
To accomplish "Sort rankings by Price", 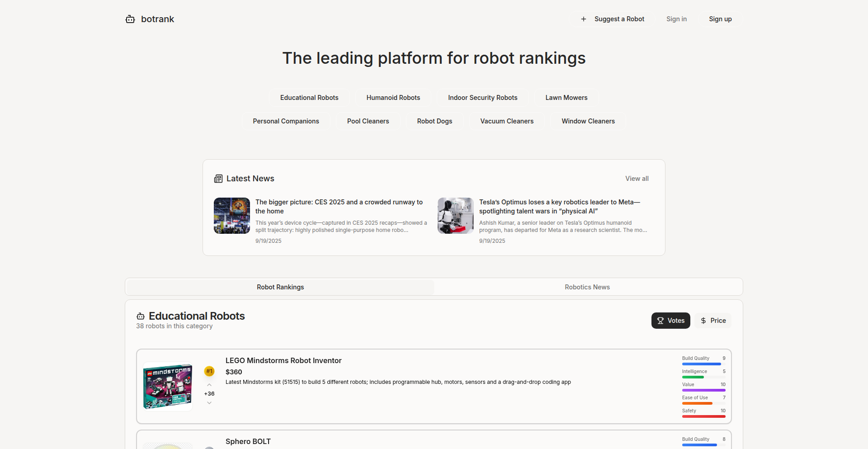I will [713, 321].
